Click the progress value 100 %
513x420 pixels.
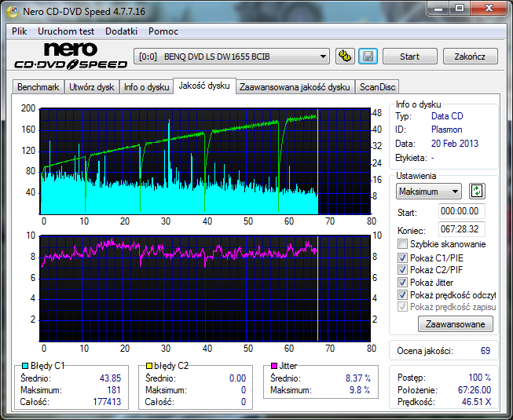tap(480, 378)
